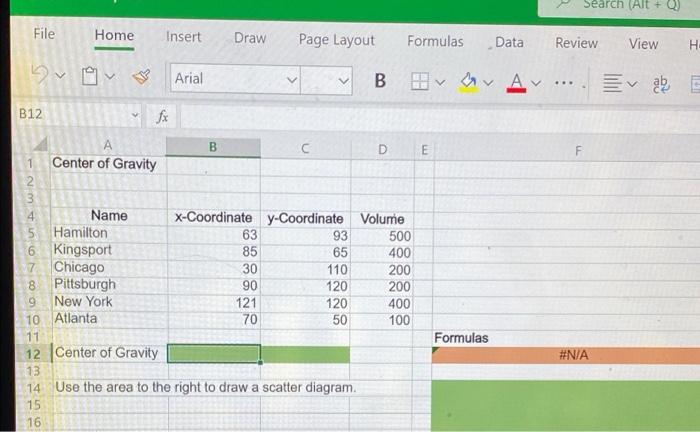700x432 pixels.
Task: Open the Draw tab
Action: (x=250, y=38)
